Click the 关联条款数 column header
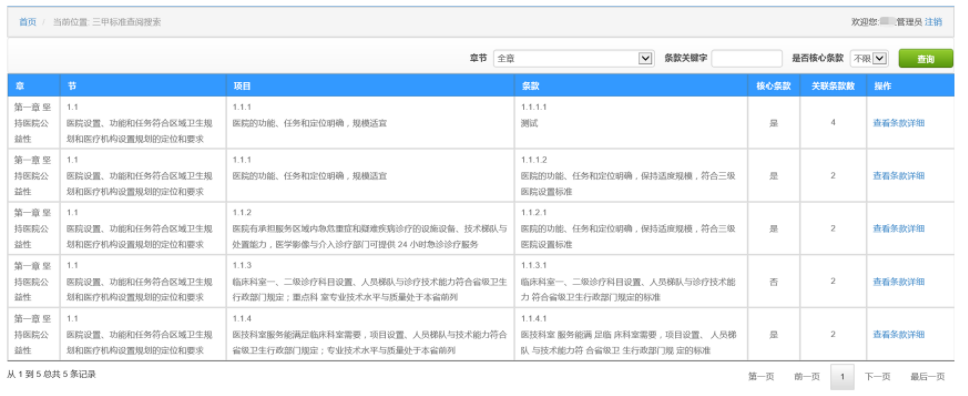This screenshot has width=968, height=396. coord(833,86)
